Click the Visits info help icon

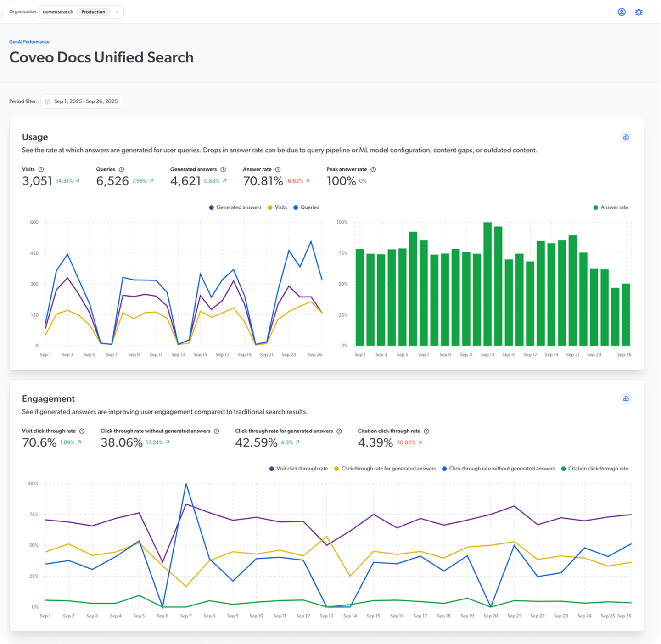(x=41, y=169)
